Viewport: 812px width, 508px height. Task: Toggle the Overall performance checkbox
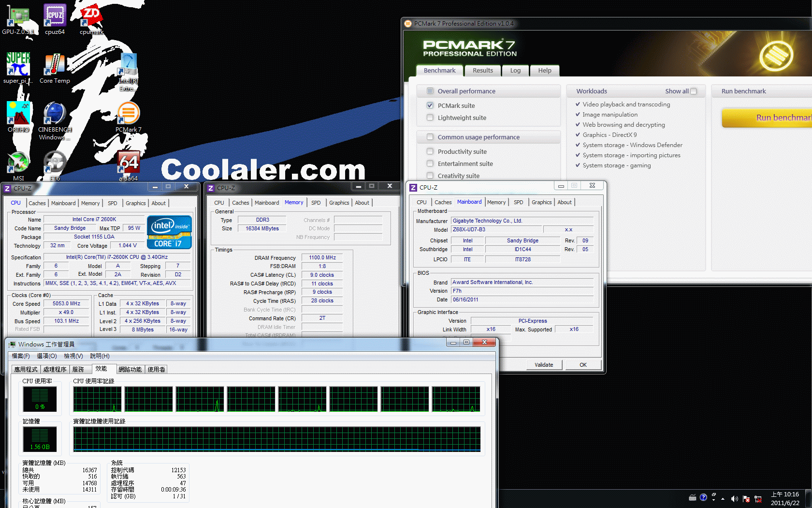pos(430,90)
